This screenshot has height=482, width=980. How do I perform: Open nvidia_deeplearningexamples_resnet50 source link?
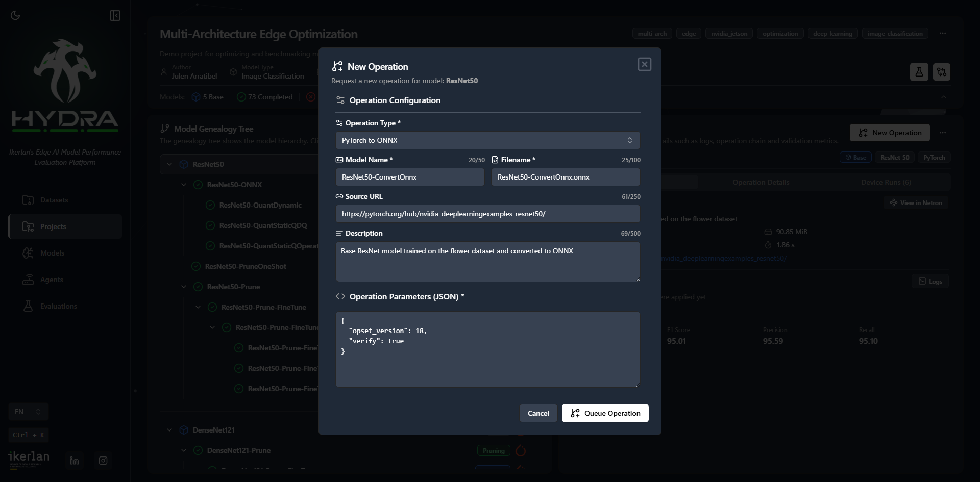coord(724,259)
